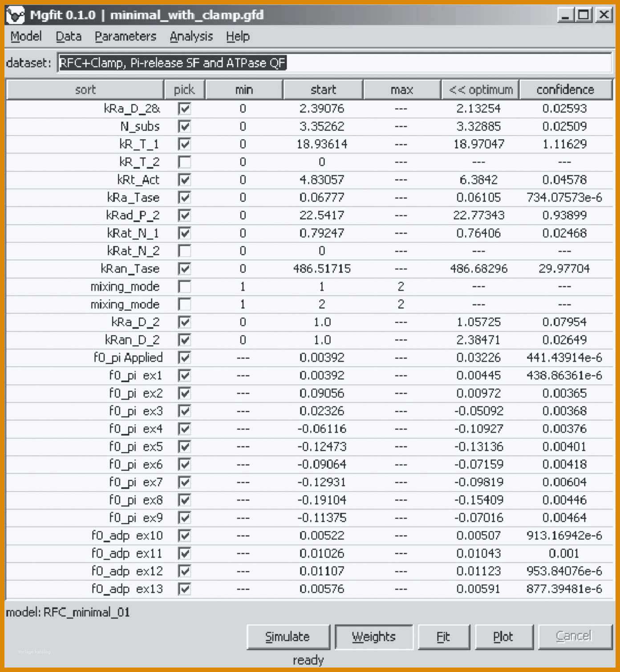Image resolution: width=620 pixels, height=672 pixels.
Task: Select optimum value 2.38471 for kRan_D_2
Action: (478, 340)
